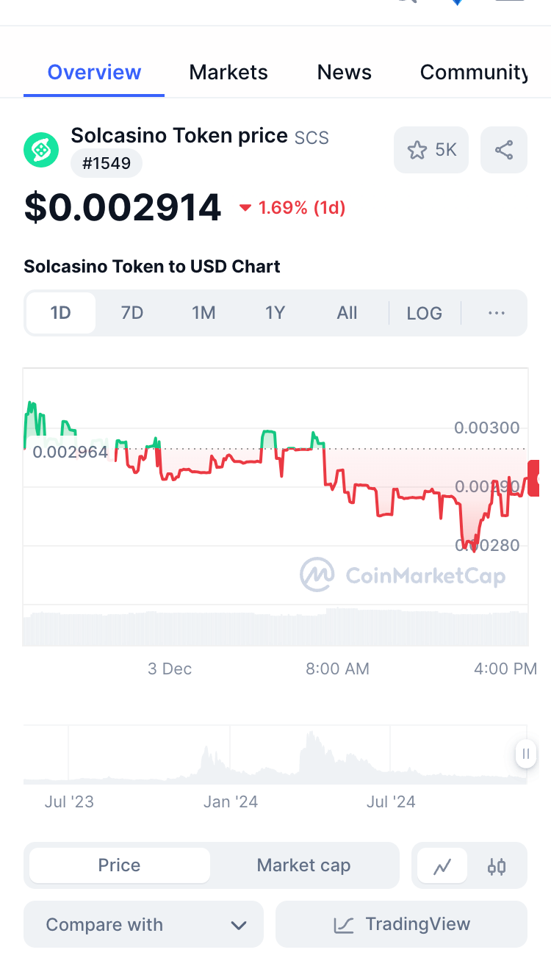Click the CoinMarketCap watermark logo

point(317,574)
